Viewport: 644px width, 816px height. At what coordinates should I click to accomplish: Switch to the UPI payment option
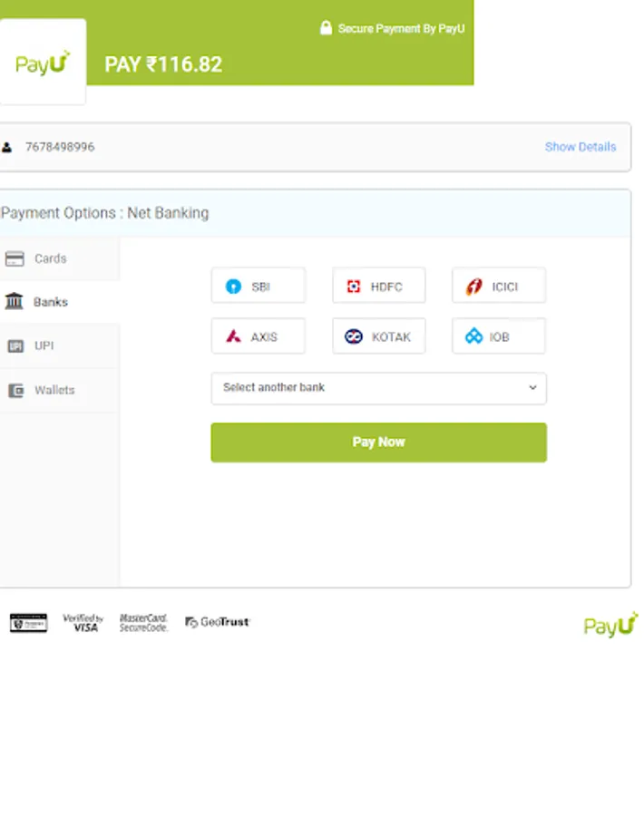click(x=44, y=345)
